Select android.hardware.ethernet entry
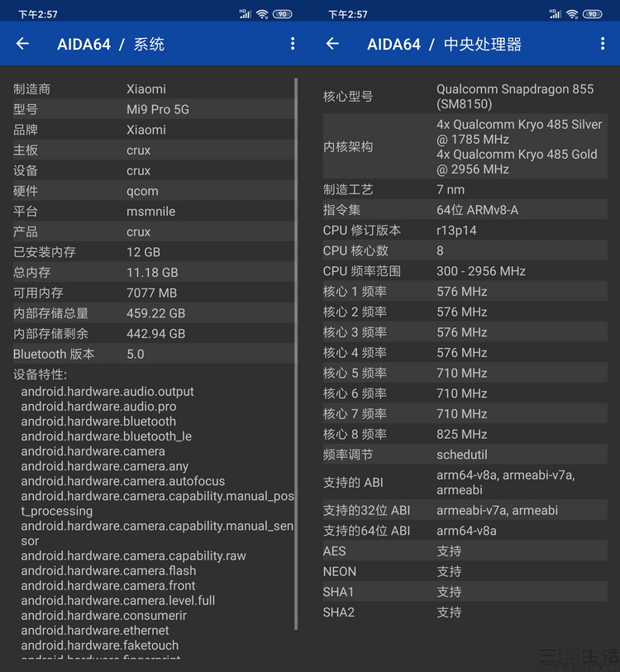The width and height of the screenshot is (620, 672). point(95,631)
